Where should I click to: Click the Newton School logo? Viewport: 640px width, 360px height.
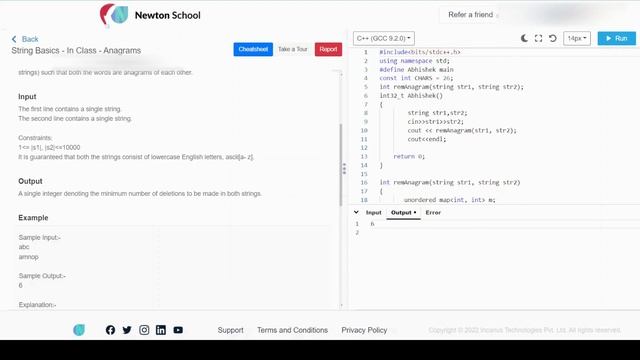(150, 15)
